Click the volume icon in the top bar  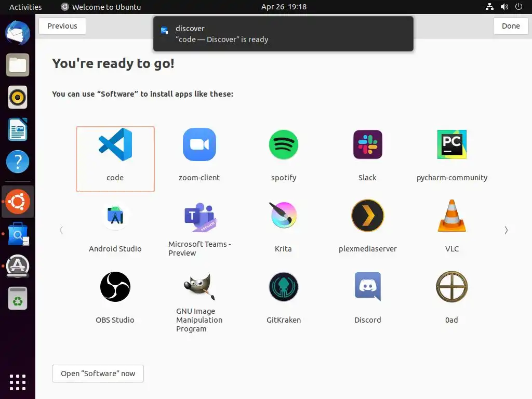504,7
